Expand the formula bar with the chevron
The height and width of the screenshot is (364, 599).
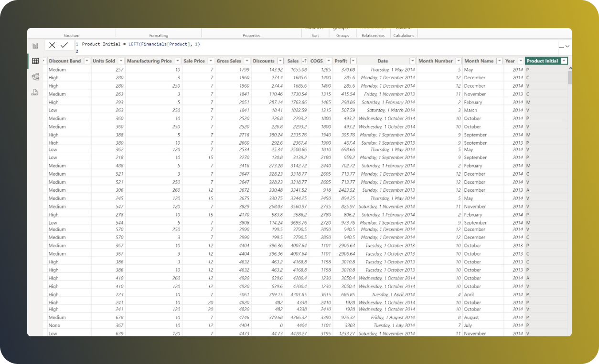tap(567, 46)
